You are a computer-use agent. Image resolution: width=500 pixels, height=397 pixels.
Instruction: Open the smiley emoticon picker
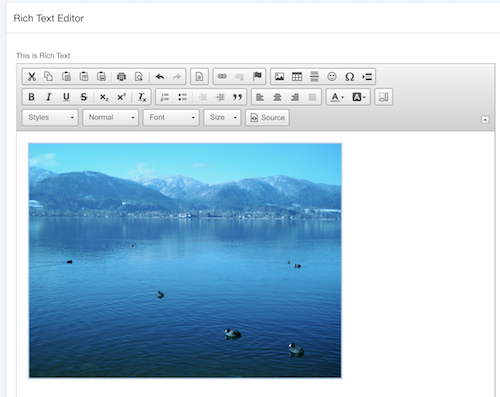(x=332, y=77)
